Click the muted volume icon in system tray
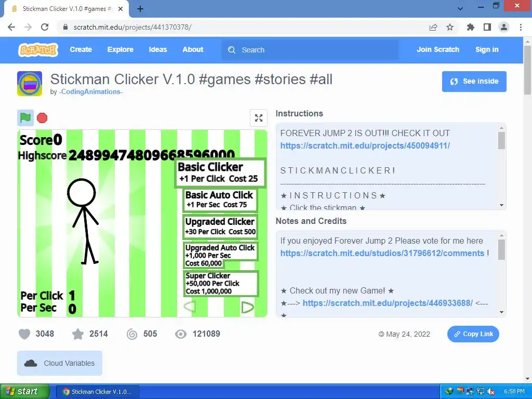 point(490,392)
